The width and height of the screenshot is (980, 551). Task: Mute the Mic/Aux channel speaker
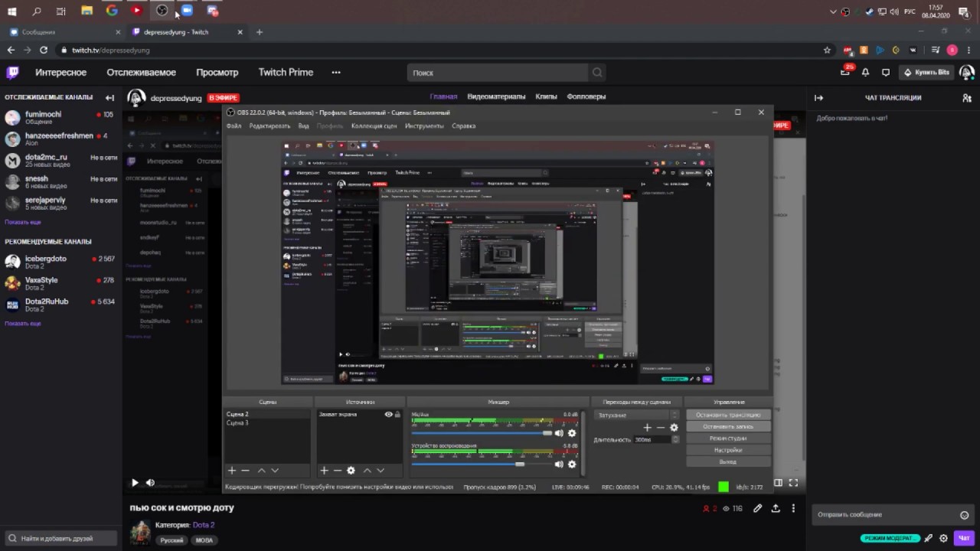click(x=559, y=433)
